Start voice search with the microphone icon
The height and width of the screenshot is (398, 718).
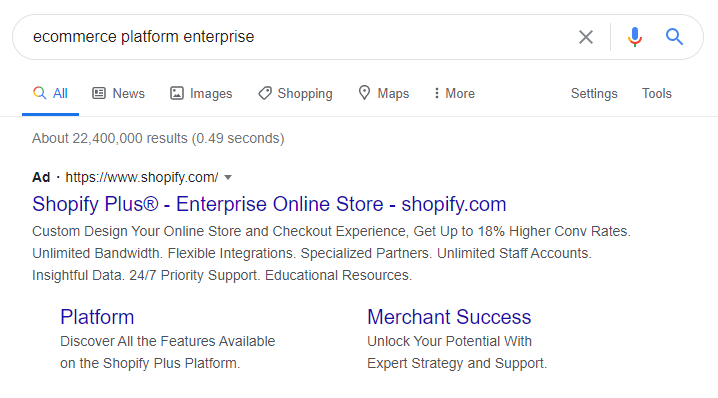[x=635, y=37]
